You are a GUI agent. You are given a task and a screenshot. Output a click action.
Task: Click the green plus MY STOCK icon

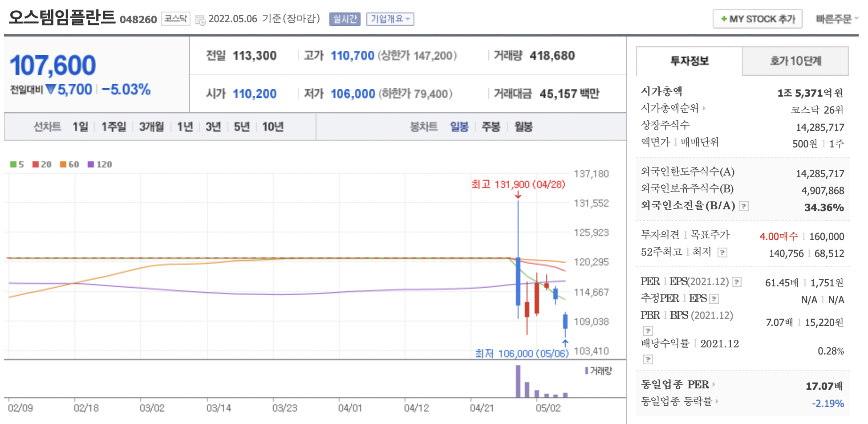724,19
